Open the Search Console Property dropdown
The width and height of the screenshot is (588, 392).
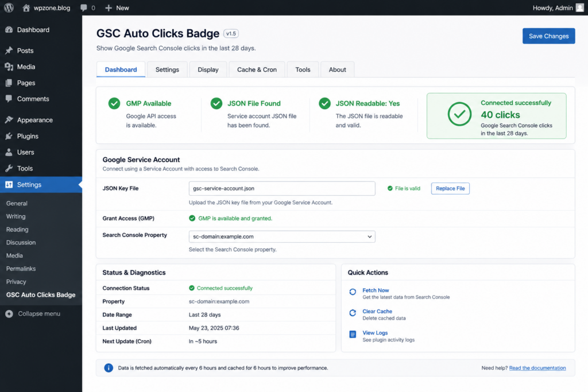click(282, 236)
